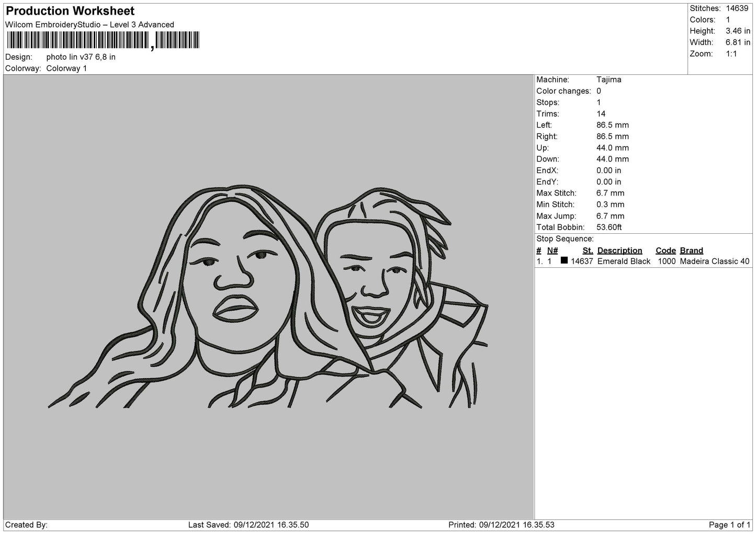
Task: Click the Trims value 14
Action: click(x=601, y=114)
